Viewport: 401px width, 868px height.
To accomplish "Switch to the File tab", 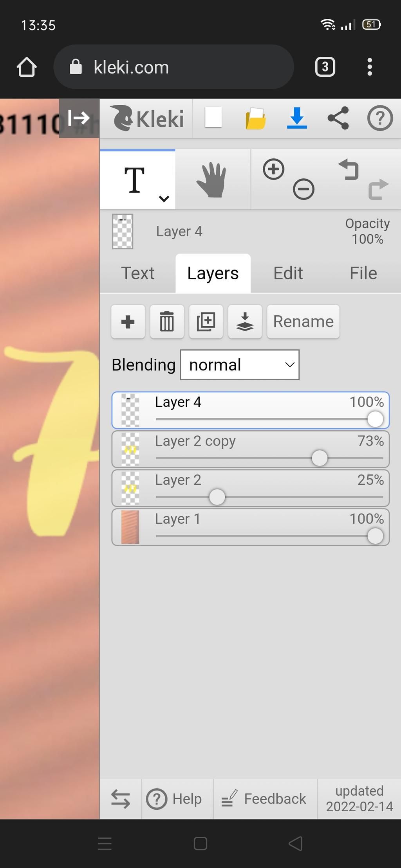I will click(x=363, y=273).
